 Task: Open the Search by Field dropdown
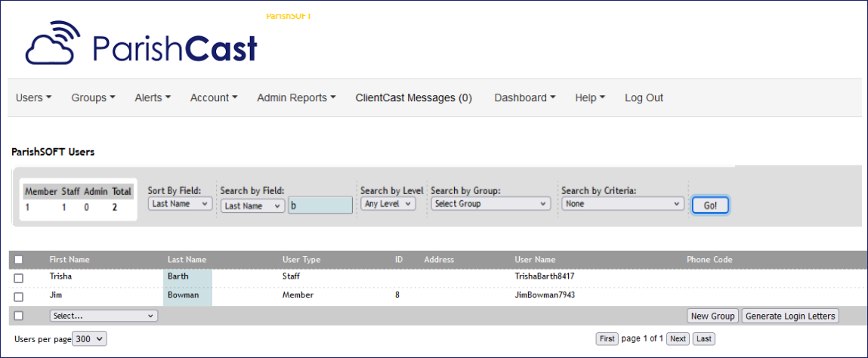252,206
